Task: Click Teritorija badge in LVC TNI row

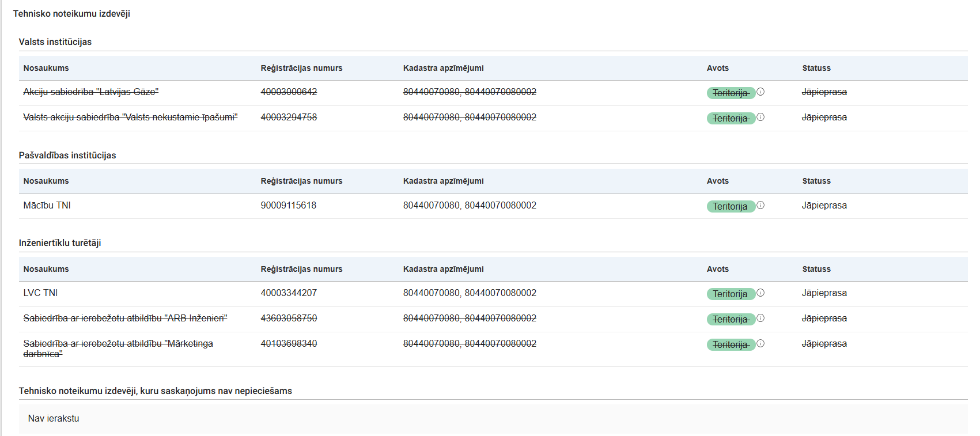Action: point(730,294)
